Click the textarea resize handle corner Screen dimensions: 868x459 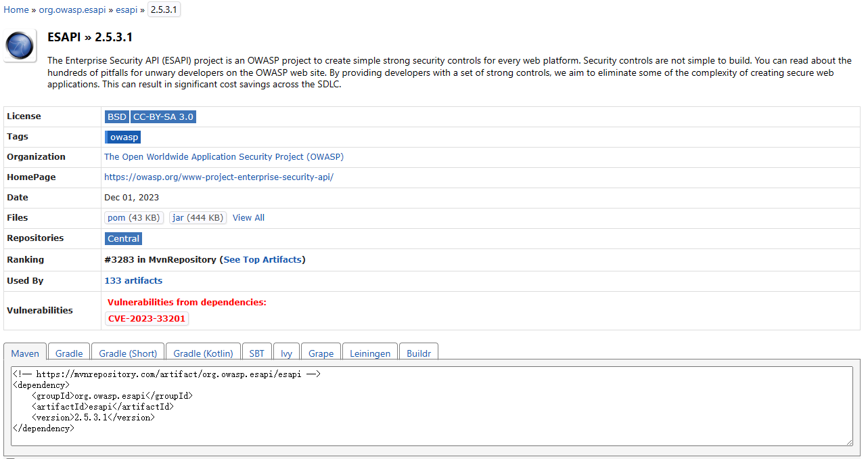click(848, 441)
